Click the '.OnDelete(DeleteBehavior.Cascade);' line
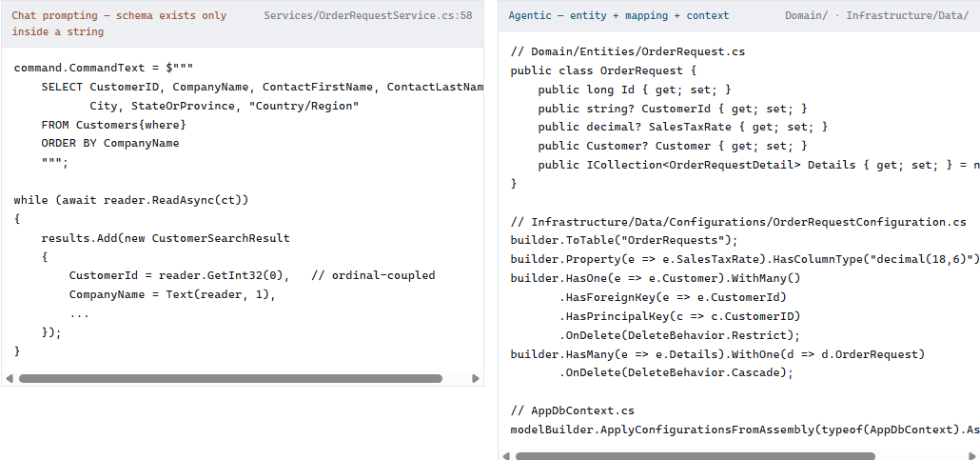980x460 pixels. 676,373
